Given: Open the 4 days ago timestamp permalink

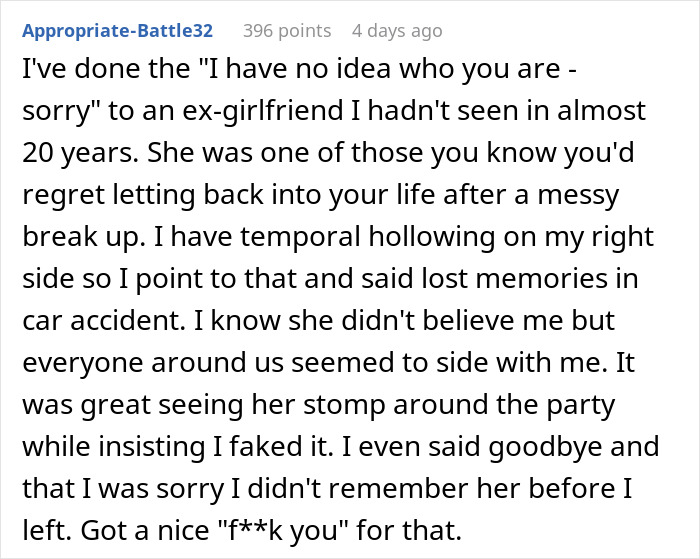Looking at the screenshot, I should pos(397,31).
